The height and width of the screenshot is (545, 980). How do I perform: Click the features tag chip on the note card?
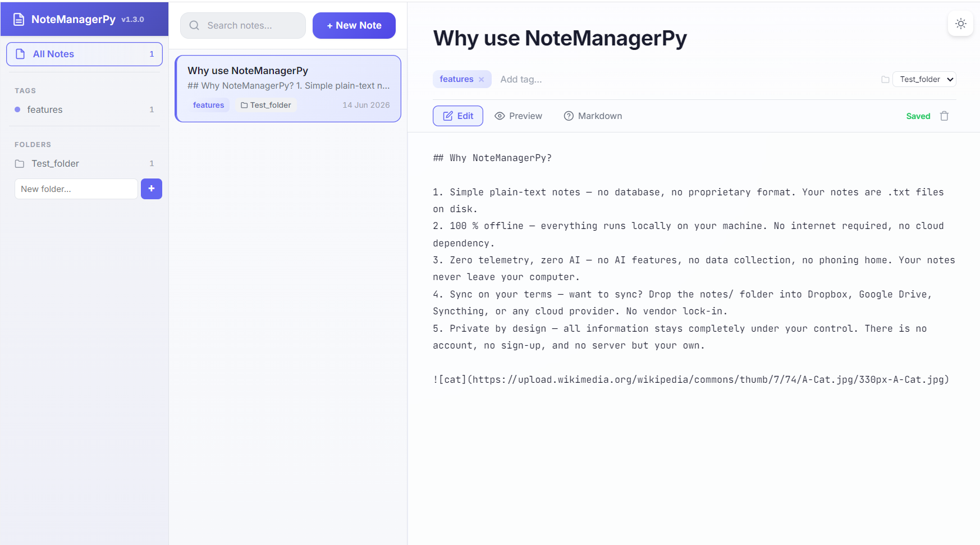[209, 105]
